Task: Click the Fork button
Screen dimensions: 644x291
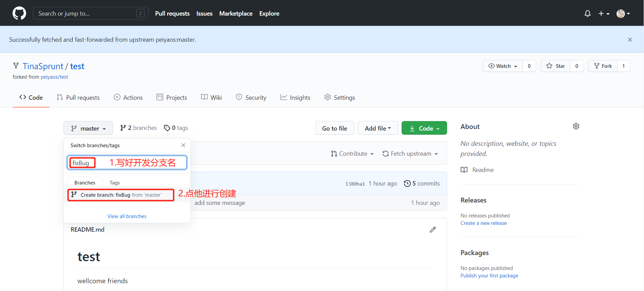Action: tap(603, 66)
